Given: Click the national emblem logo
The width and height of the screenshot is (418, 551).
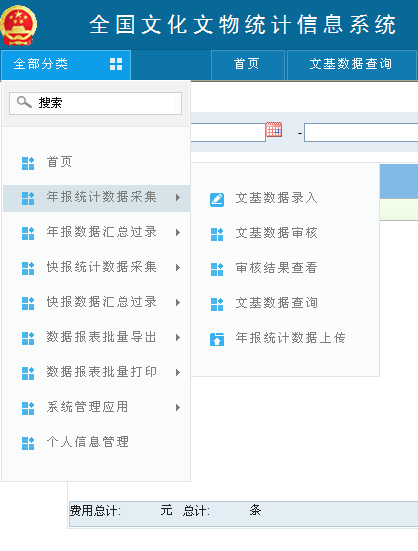Looking at the screenshot, I should pos(18,25).
